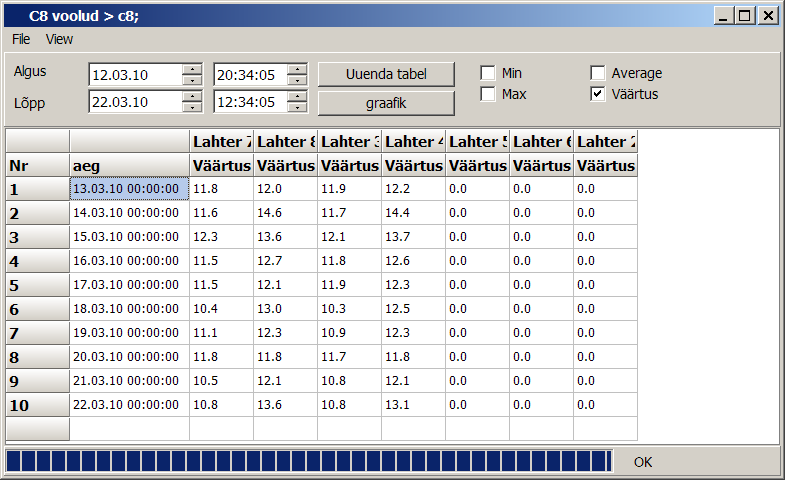Click the Lahter 7 column header

pyautogui.click(x=221, y=141)
